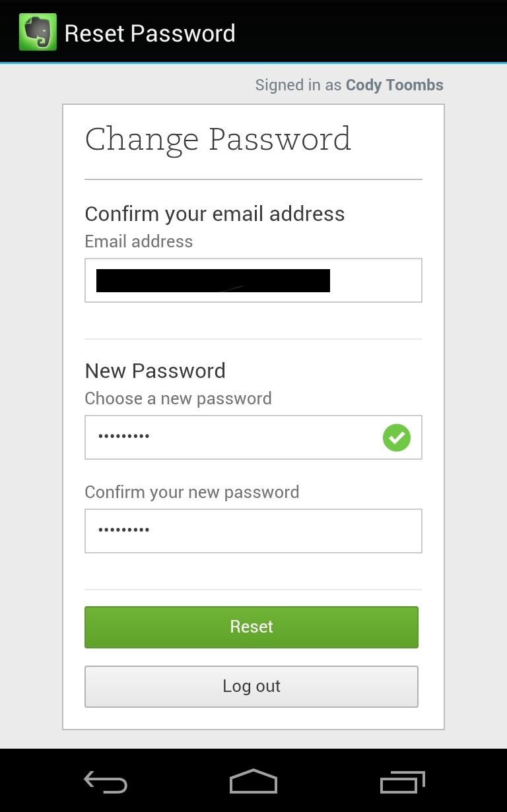
Task: Click the 'Confirm your new password' label
Action: (x=192, y=492)
